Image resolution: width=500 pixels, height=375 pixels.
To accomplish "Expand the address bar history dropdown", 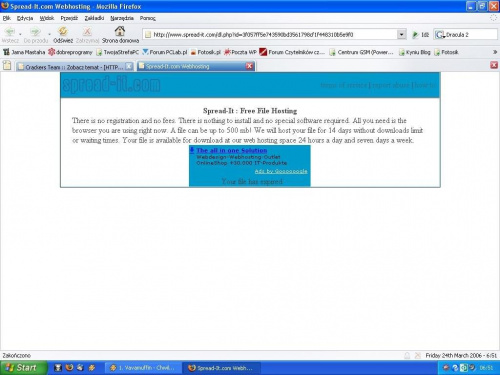I will (x=402, y=34).
